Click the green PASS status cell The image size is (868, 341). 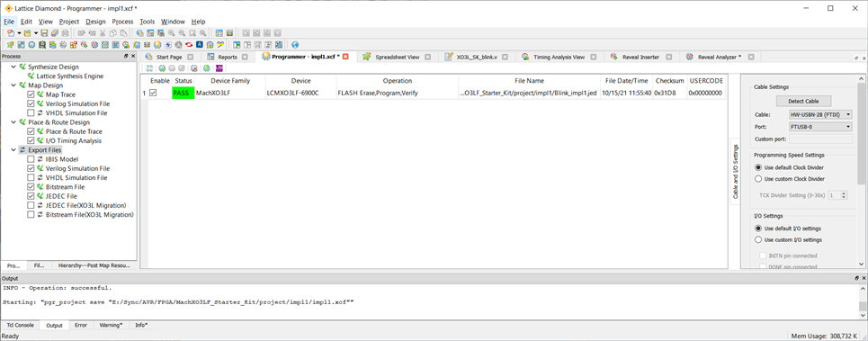[x=183, y=93]
